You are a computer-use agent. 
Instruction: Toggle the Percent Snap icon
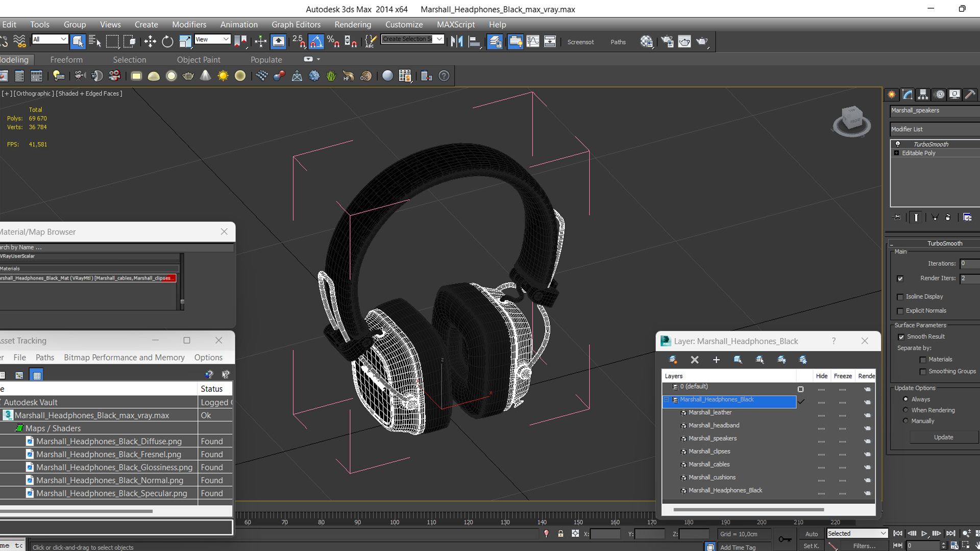333,41
